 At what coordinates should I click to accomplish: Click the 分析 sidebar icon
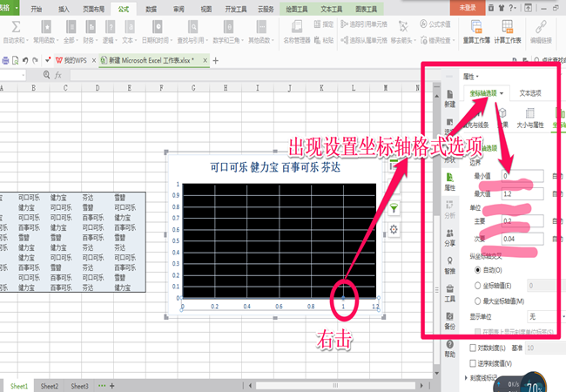[x=450, y=210]
